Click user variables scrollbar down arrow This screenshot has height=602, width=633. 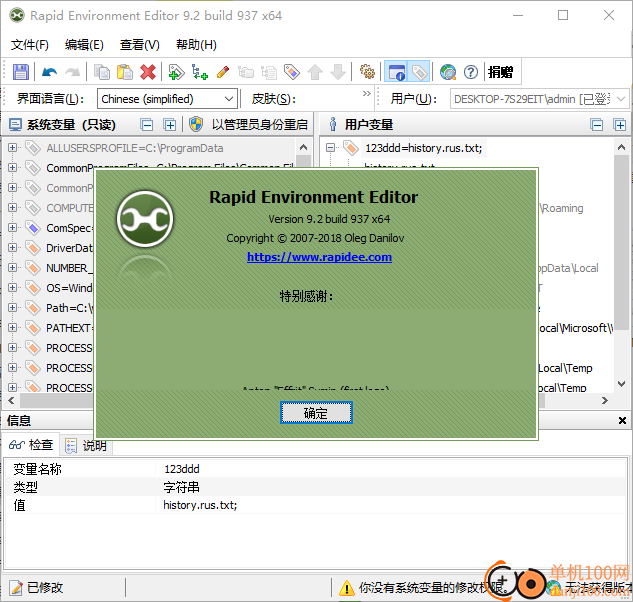coord(622,384)
